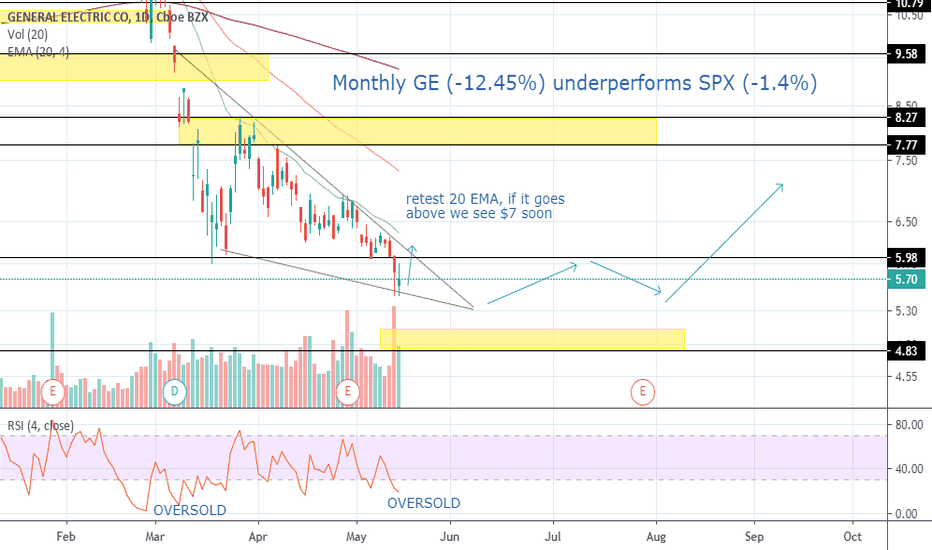The image size is (932, 550).
Task: Click the Apr label on time axis
Action: point(258,536)
